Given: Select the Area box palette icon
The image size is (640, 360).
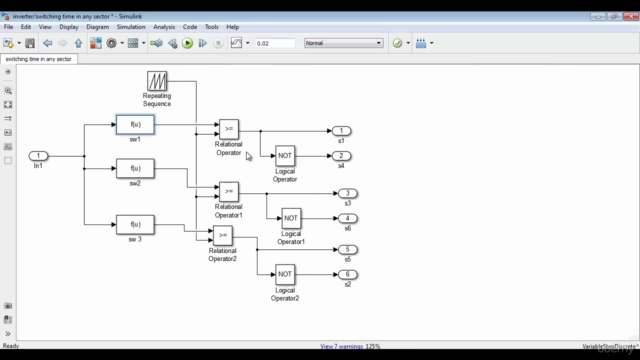Looking at the screenshot, I should [x=8, y=160].
